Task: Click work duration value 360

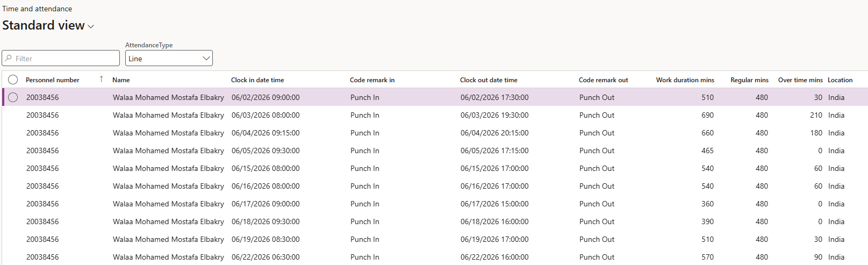Action: tap(707, 204)
